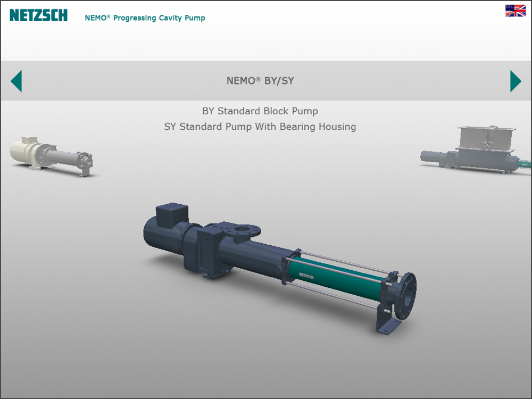Viewport: 532px width, 399px height.
Task: Select the faded pump thumbnail with beige motor
Action: point(52,156)
